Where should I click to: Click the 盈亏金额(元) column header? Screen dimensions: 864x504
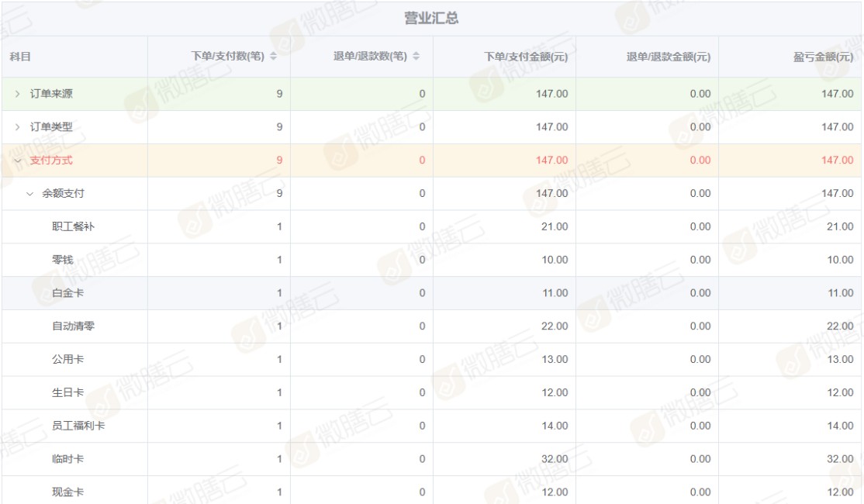(823, 57)
